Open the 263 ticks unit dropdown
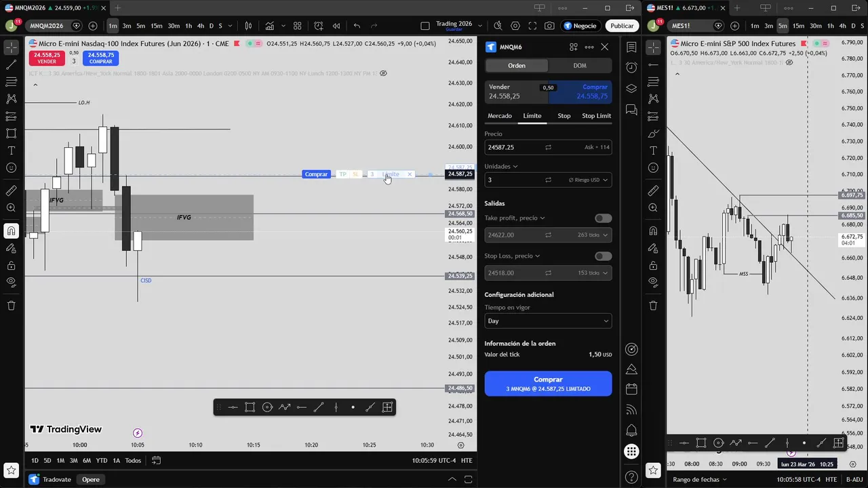 (x=593, y=235)
